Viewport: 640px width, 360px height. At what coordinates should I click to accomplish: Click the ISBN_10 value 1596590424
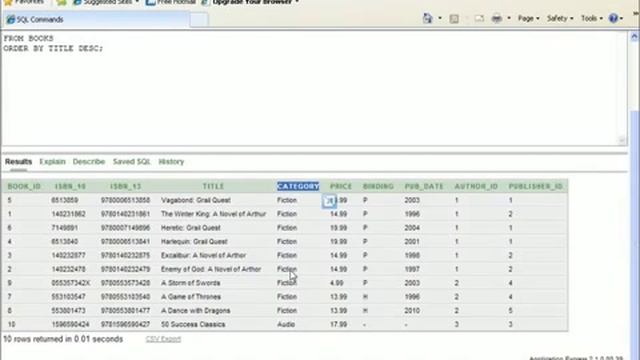(x=71, y=324)
